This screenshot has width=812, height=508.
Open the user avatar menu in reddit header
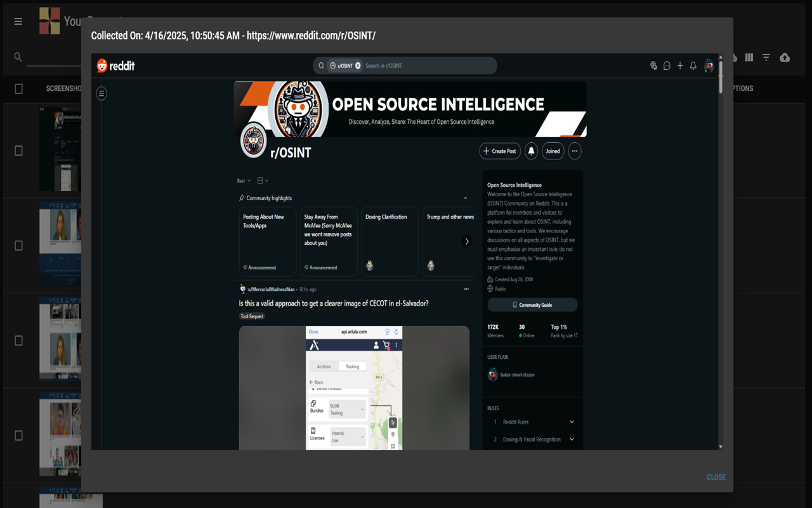point(709,65)
